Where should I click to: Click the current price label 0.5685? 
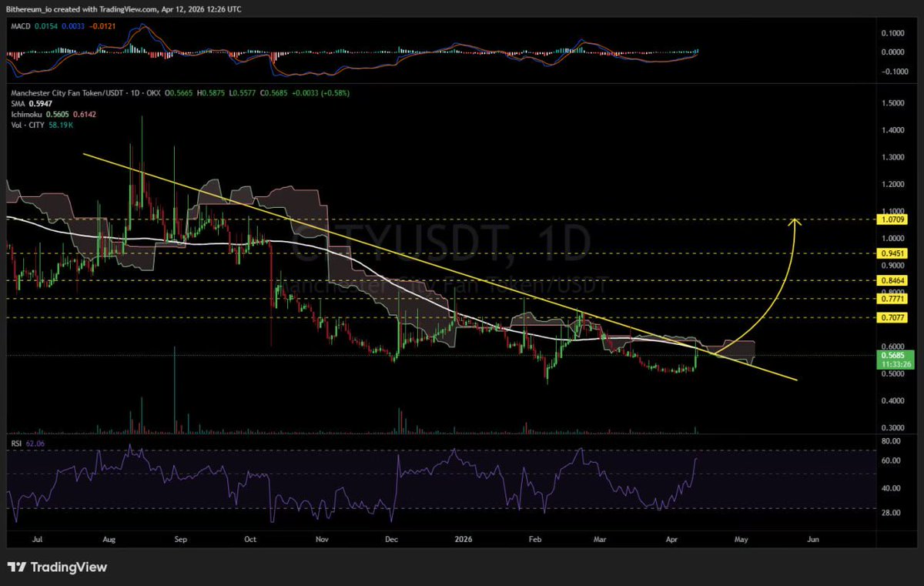coord(892,357)
